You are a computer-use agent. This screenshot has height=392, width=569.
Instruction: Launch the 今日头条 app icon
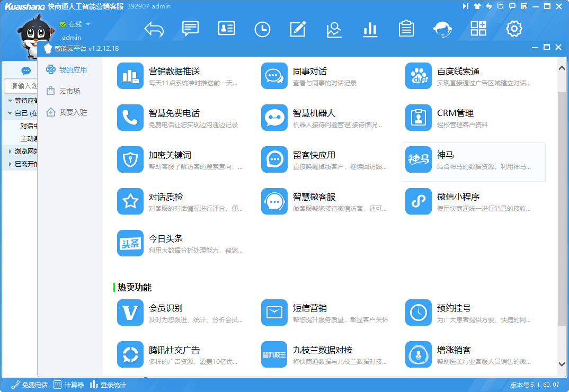(x=130, y=243)
